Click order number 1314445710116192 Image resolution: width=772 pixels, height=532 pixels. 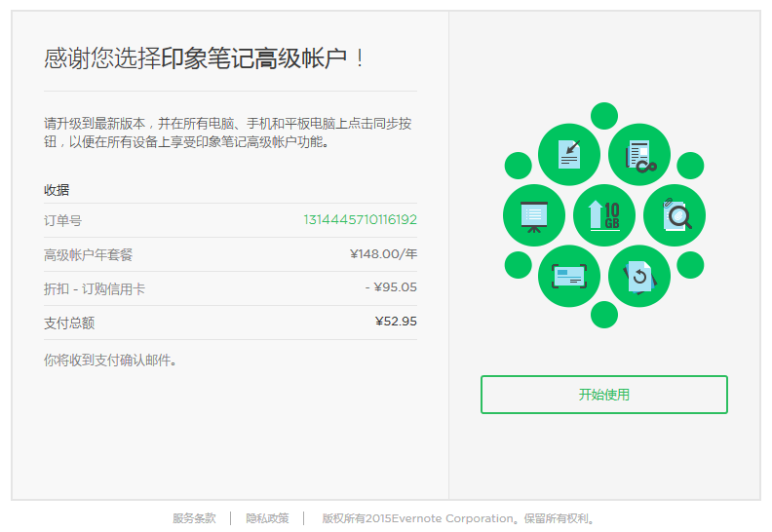361,219
